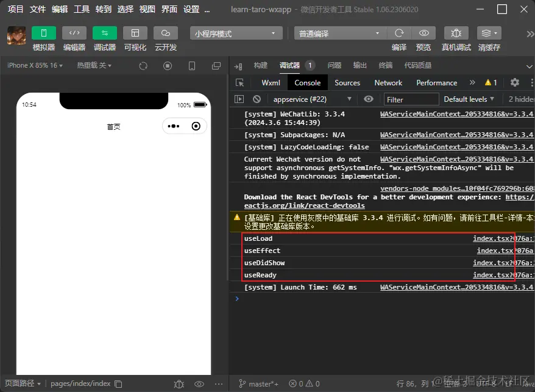Open WAServiceMainContext link on Launch Time row
The image size is (535, 392).
[456, 287]
